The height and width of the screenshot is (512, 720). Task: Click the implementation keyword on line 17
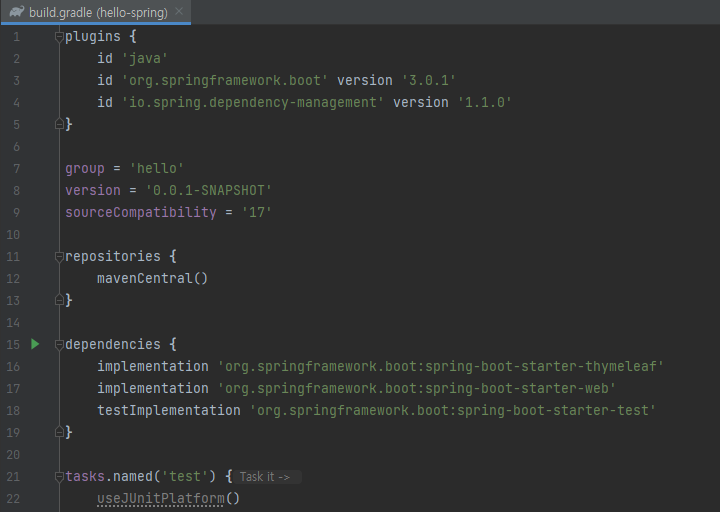point(152,388)
